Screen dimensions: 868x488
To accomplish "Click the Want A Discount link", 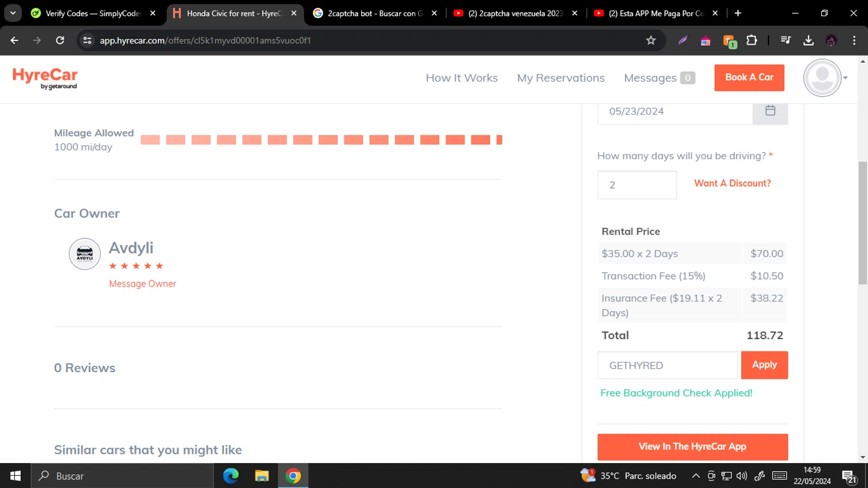I will point(732,183).
